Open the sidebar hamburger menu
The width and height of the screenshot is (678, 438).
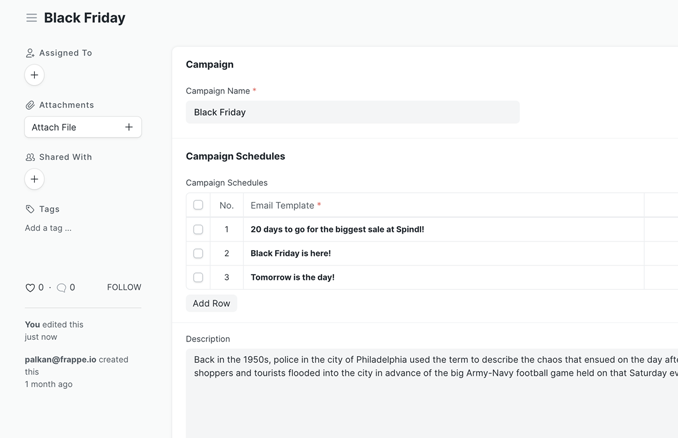[31, 18]
